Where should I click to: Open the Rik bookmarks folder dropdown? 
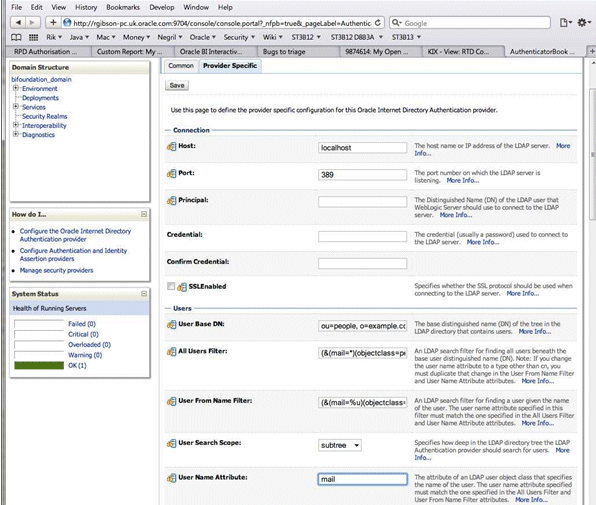click(x=54, y=37)
